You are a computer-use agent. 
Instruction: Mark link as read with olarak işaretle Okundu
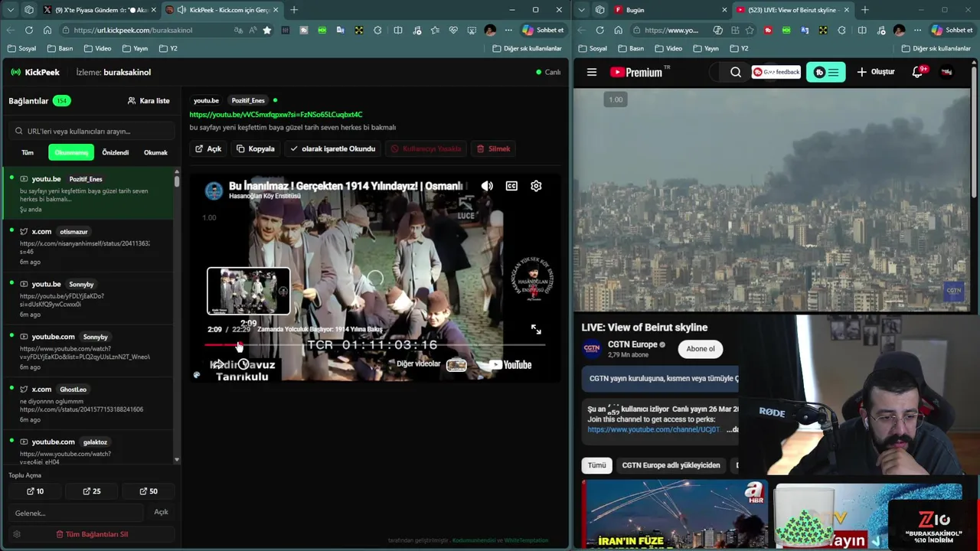point(332,148)
